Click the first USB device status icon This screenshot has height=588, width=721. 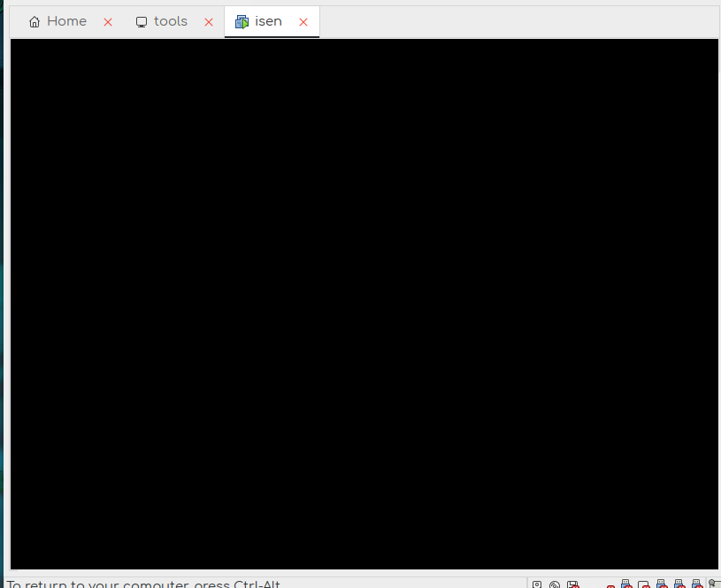click(626, 584)
